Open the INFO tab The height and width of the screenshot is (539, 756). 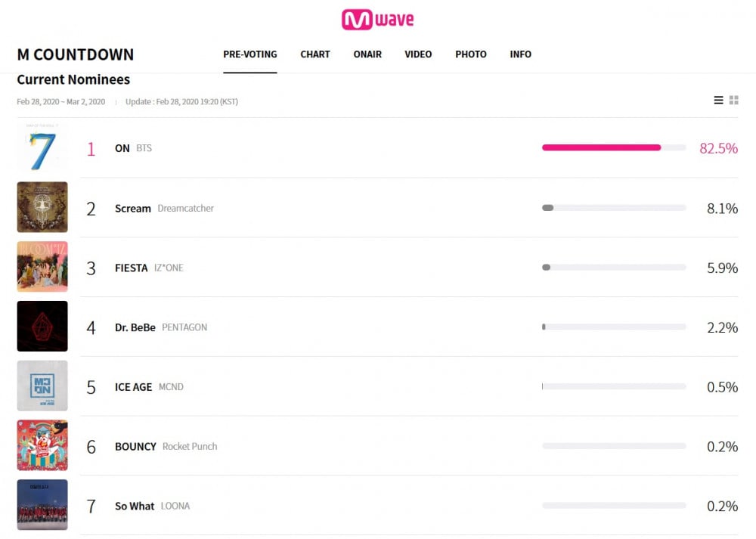pyautogui.click(x=521, y=54)
